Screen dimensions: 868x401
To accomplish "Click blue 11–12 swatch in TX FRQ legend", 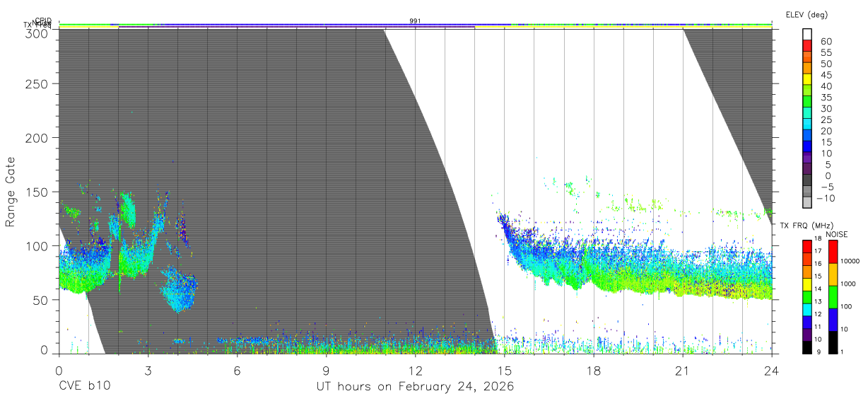I will (807, 322).
